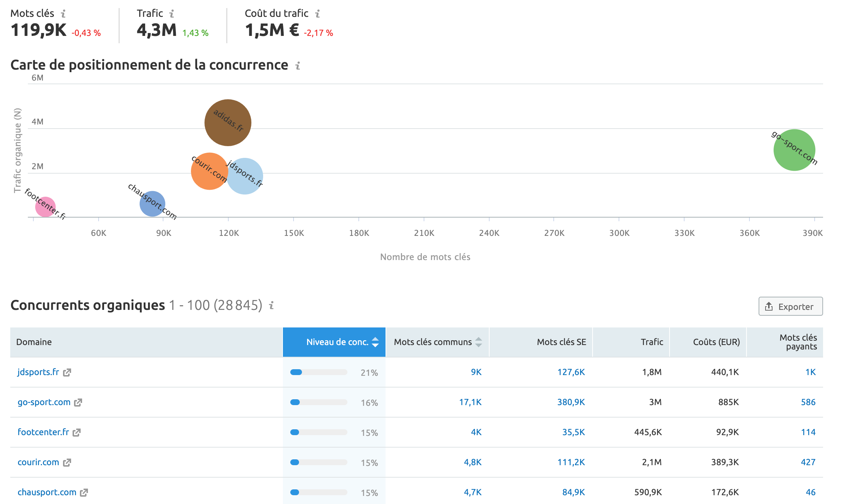The width and height of the screenshot is (848, 504).
Task: Click jdsports.fr 21% competition level bar
Action: tap(318, 373)
